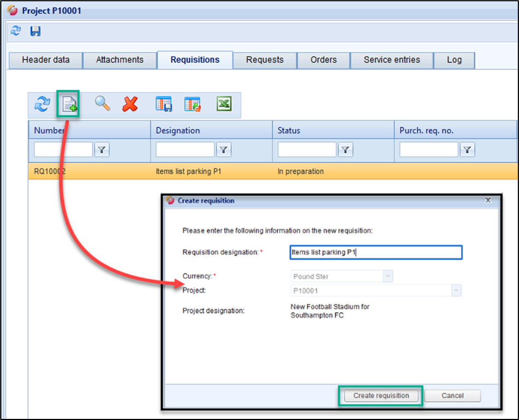Viewport: 519px width, 420px height.
Task: Click the refresh icon beside the save icon
Action: [x=16, y=31]
